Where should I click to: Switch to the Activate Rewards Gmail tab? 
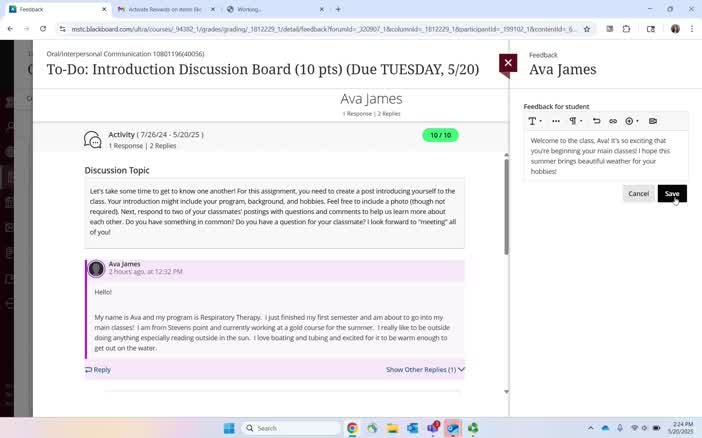pyautogui.click(x=166, y=9)
